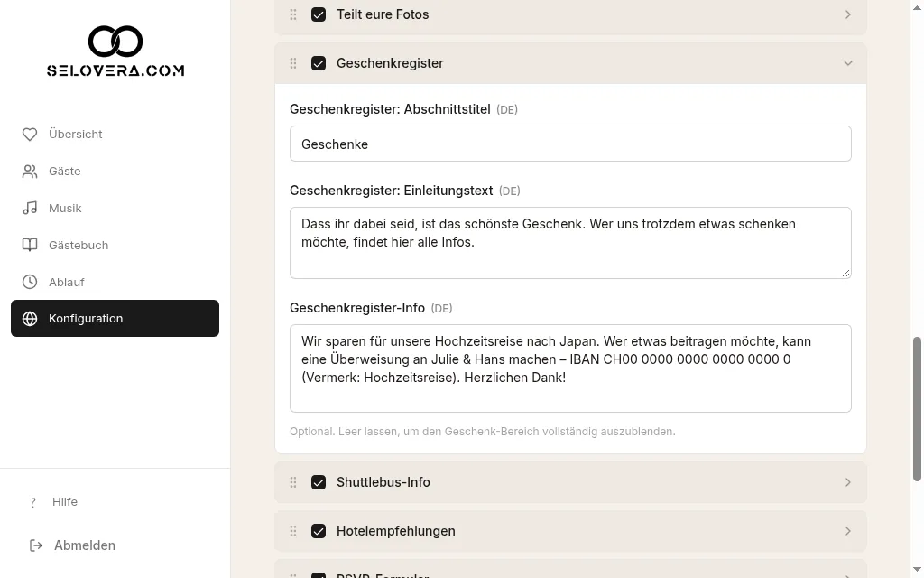Grab the drag handle of Teilt eure Fotos
The height and width of the screenshot is (578, 924).
click(293, 14)
